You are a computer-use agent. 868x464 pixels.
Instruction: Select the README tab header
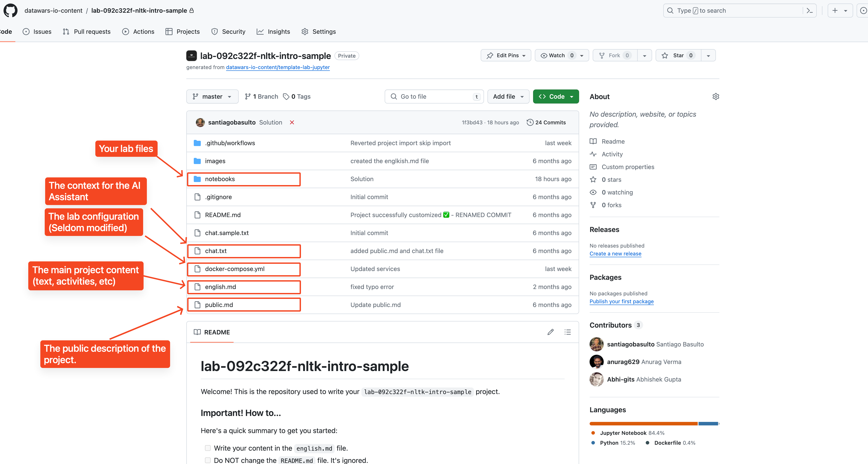coord(212,332)
